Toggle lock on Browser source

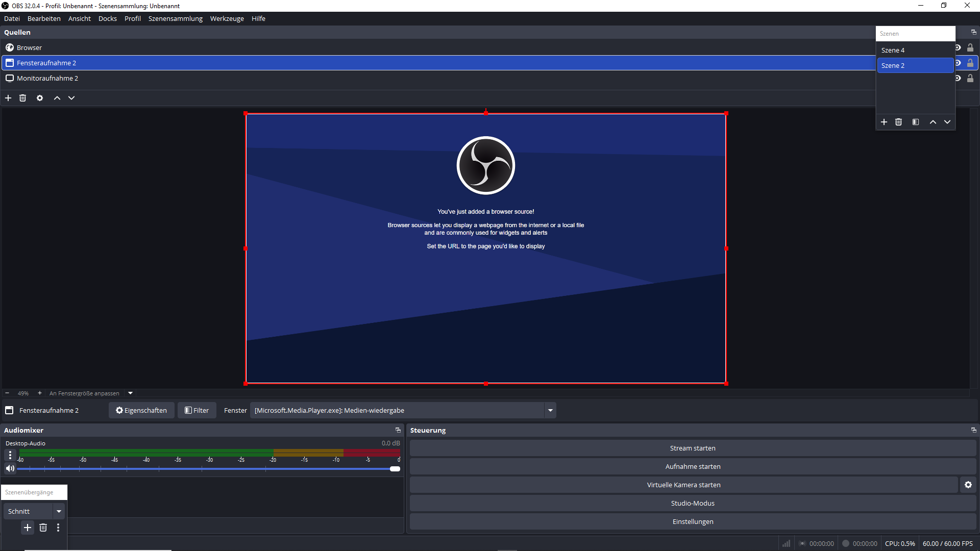click(970, 47)
